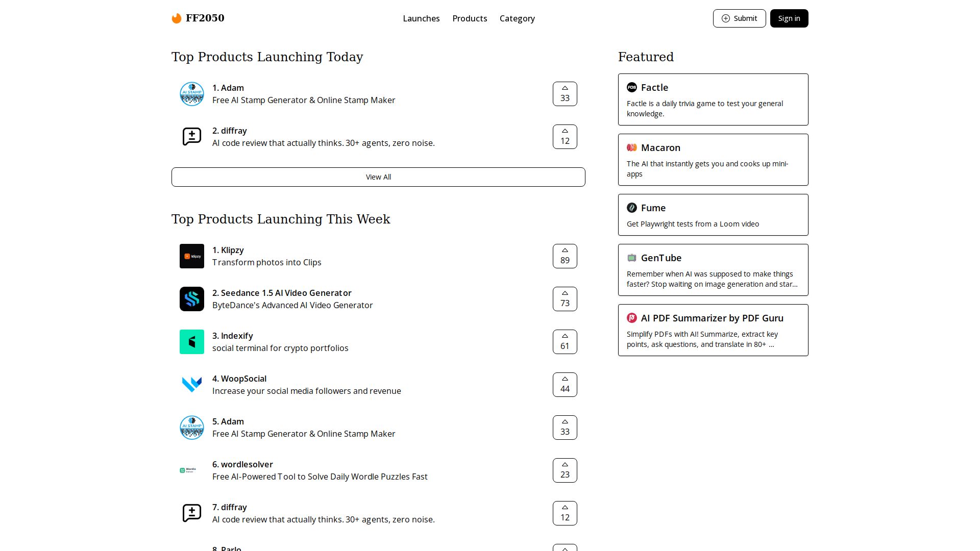The width and height of the screenshot is (980, 551).
Task: Upvote WoopSocial with 44 votes
Action: click(x=565, y=385)
